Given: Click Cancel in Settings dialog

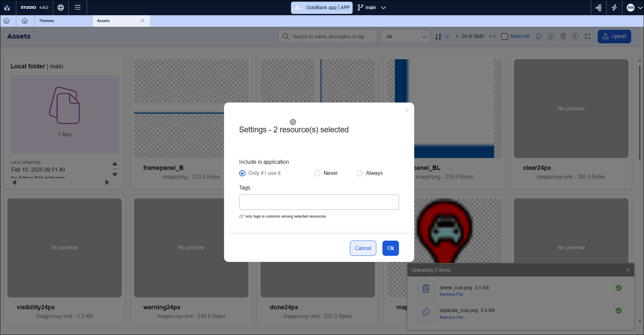Looking at the screenshot, I should tap(363, 248).
